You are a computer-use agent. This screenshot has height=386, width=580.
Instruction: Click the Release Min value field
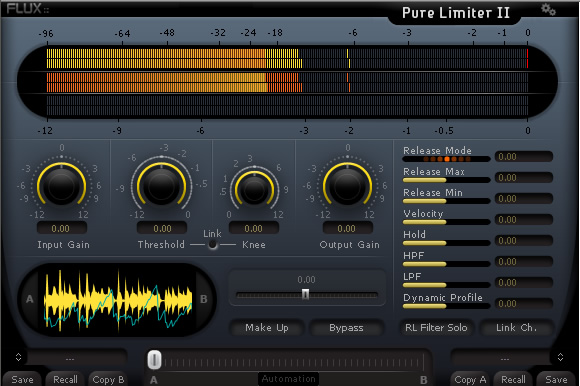point(523,199)
